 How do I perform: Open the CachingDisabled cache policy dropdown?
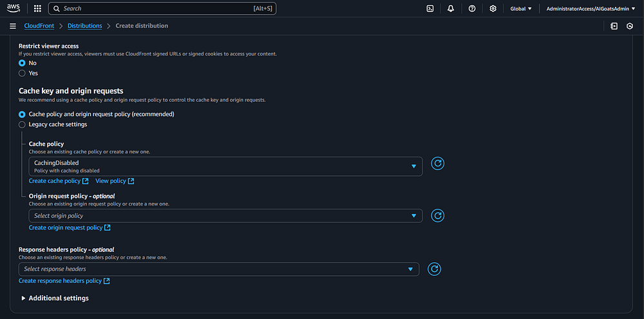pos(225,166)
